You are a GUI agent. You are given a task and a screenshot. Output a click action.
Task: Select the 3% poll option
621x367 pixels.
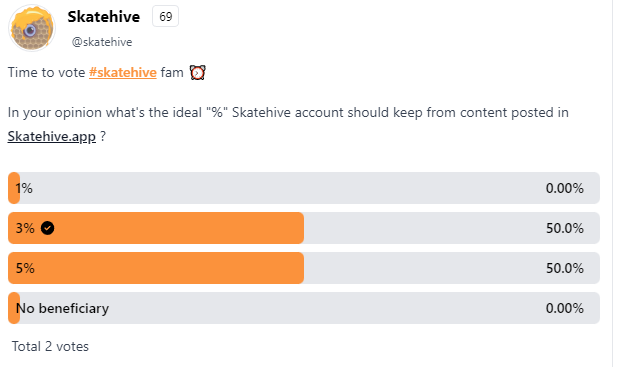304,228
